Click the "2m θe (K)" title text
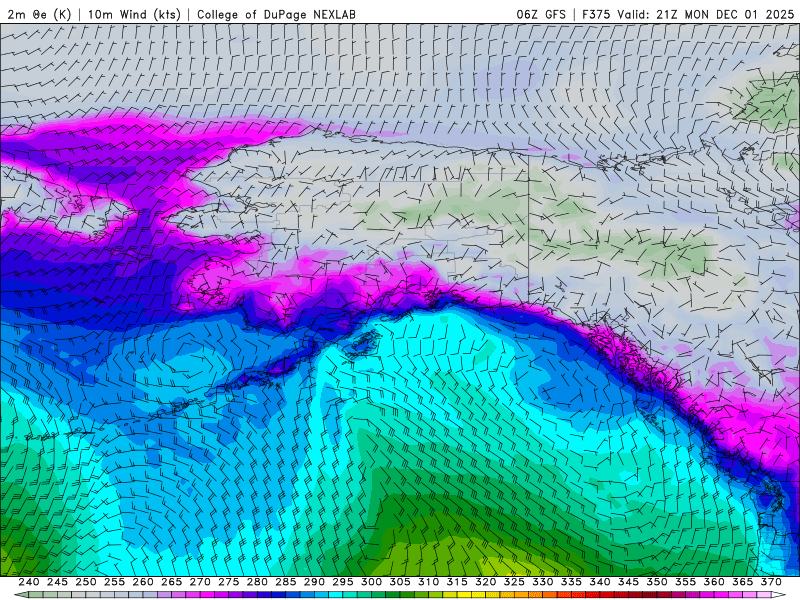 39,14
